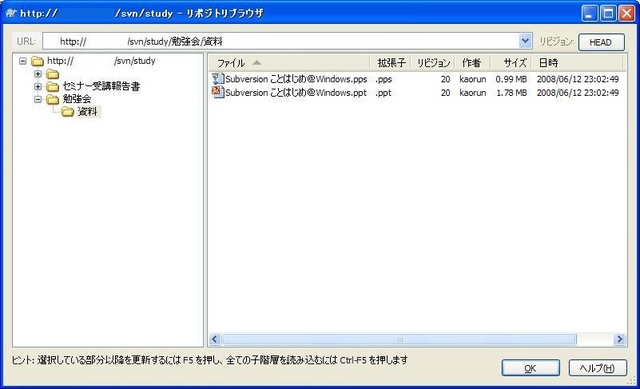Select the 資料 tree item
Screen dimensions: 640x389
[88, 112]
